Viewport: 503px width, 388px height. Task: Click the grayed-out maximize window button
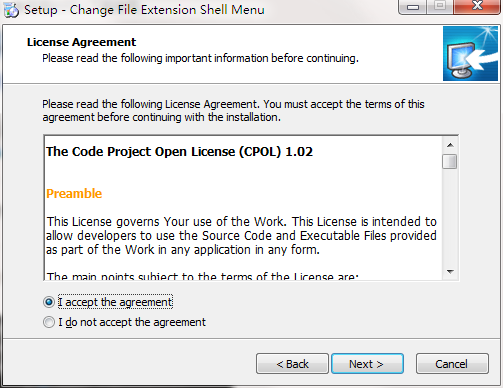pyautogui.click(x=440, y=6)
